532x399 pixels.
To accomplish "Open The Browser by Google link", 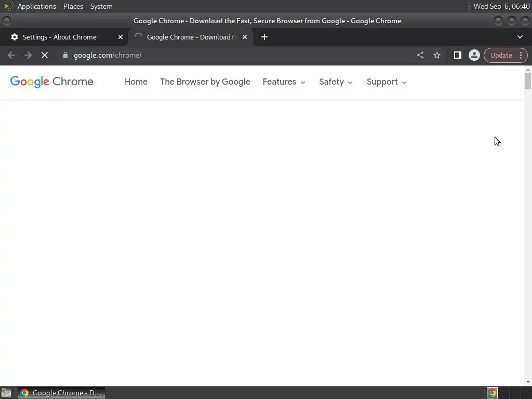I will 205,82.
